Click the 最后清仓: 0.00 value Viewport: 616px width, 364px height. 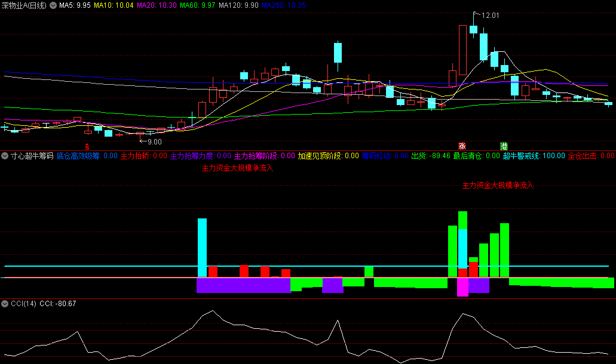click(477, 156)
